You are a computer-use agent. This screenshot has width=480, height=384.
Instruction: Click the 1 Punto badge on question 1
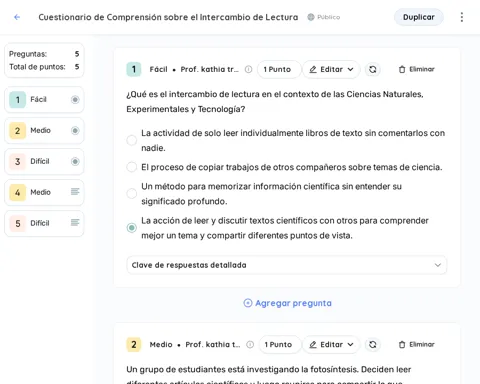coord(279,69)
